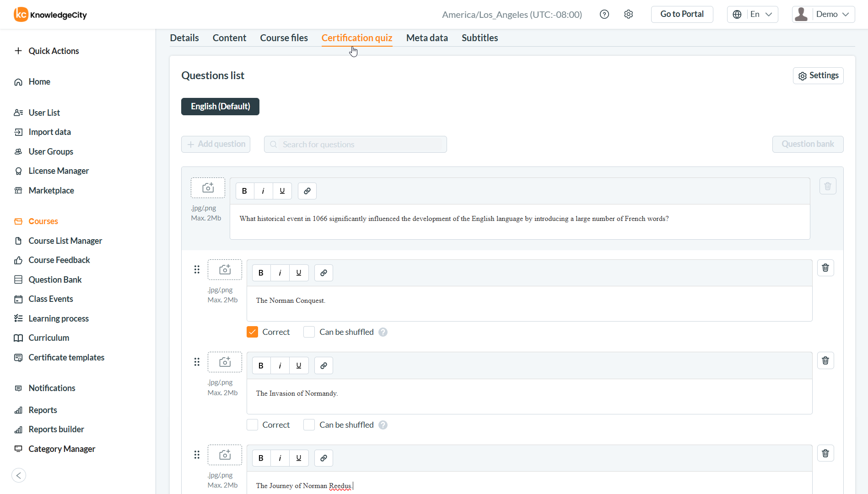Expand the Demo user account menu
This screenshot has width=868, height=494.
[823, 14]
